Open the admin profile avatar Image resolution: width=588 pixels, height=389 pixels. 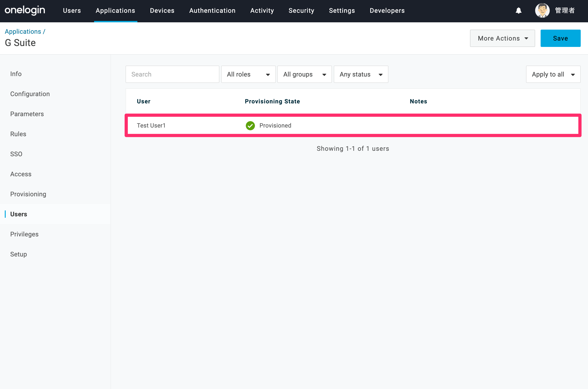[542, 10]
